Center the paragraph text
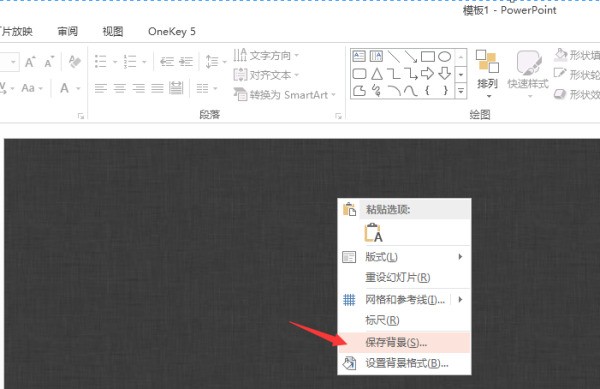 [x=120, y=89]
